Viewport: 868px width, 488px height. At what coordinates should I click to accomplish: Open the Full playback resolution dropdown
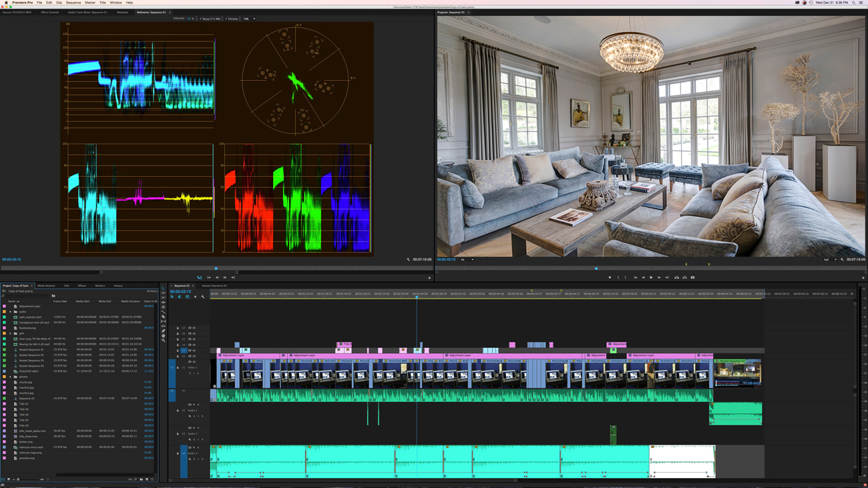click(x=830, y=260)
